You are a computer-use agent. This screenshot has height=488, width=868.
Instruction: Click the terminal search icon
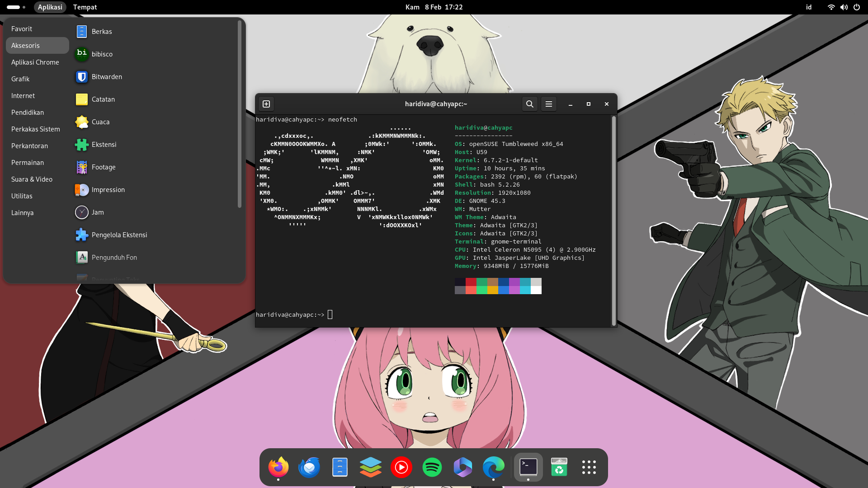click(530, 104)
